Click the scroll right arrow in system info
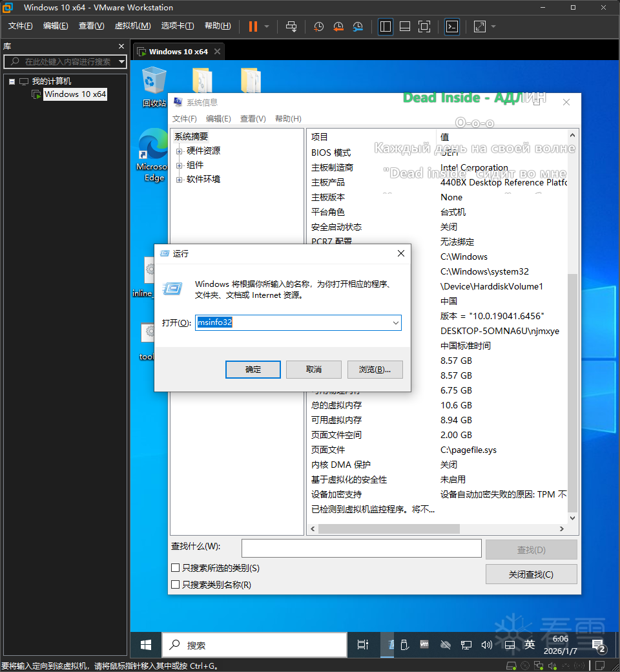The width and height of the screenshot is (620, 672). coord(562,529)
